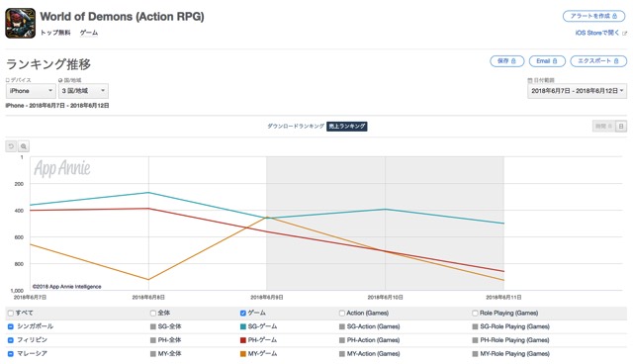This screenshot has width=633, height=364.
Task: Collapse the マレーシア row minus icon
Action: [x=11, y=354]
